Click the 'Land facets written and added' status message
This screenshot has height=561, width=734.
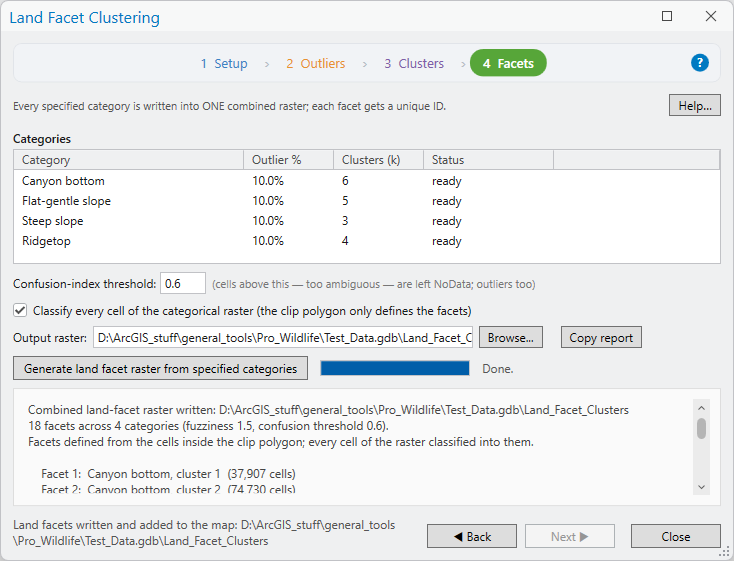204,533
